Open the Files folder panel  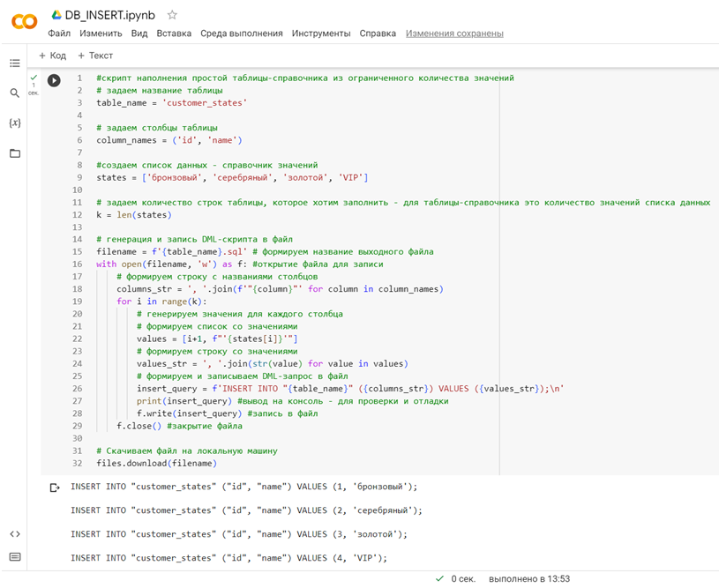point(15,153)
